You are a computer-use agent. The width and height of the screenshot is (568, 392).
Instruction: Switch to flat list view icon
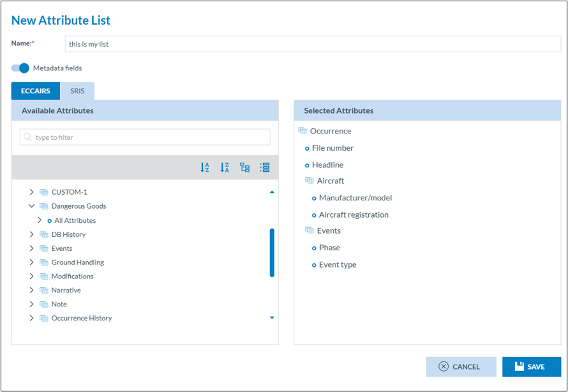pos(265,168)
